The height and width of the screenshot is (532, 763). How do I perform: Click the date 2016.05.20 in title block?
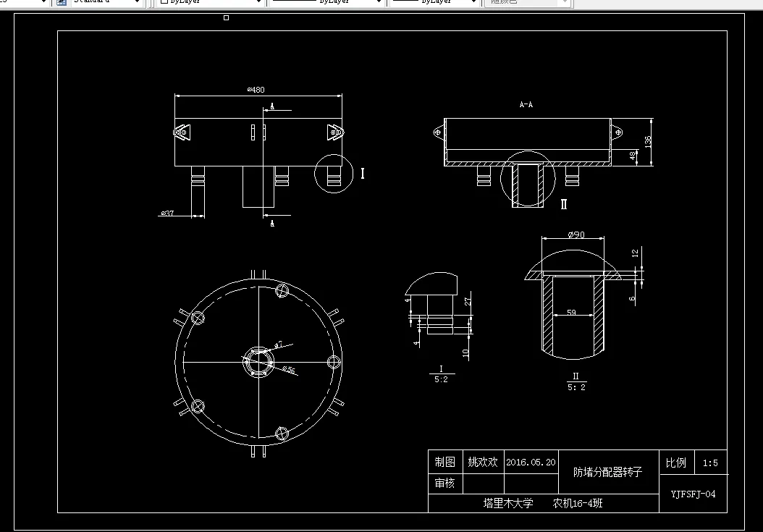pyautogui.click(x=531, y=463)
